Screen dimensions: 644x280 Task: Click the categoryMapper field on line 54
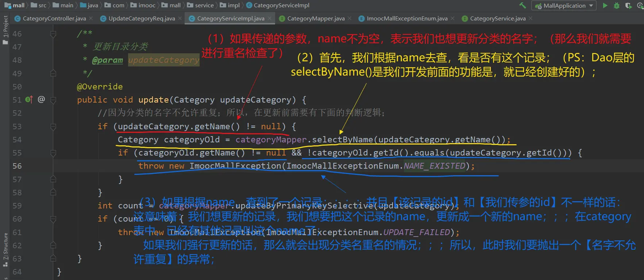coord(271,139)
